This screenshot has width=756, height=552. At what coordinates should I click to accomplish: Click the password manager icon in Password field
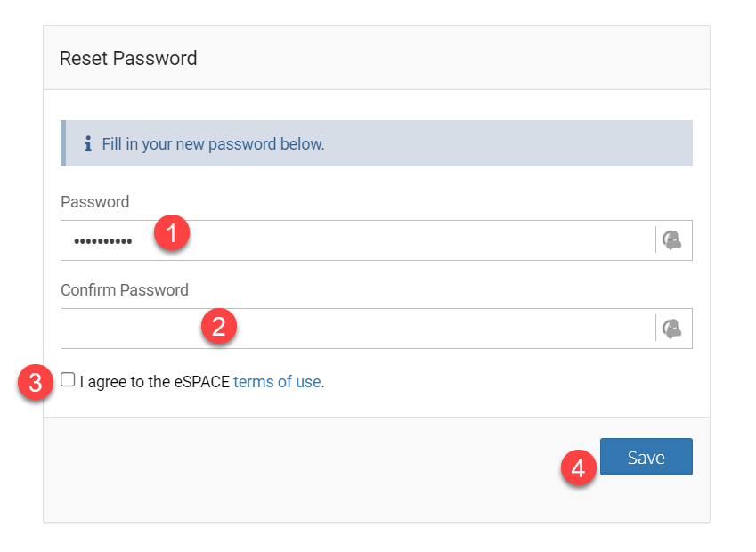click(671, 240)
